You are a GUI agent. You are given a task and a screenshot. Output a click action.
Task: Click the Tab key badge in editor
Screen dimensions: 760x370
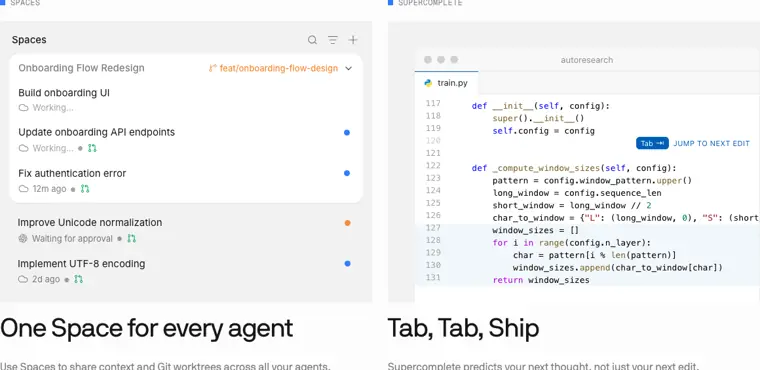(x=652, y=144)
